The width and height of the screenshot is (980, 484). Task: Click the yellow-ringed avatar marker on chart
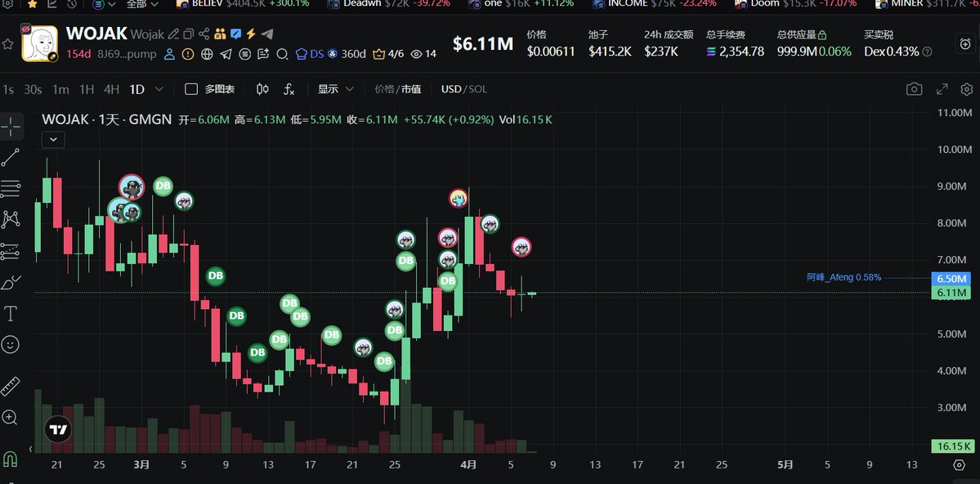point(459,198)
